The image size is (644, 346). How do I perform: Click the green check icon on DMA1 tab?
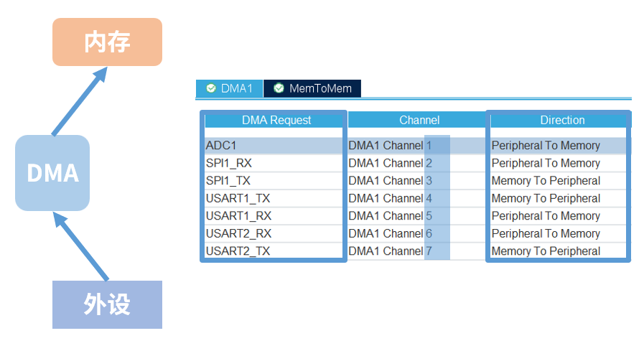click(211, 88)
